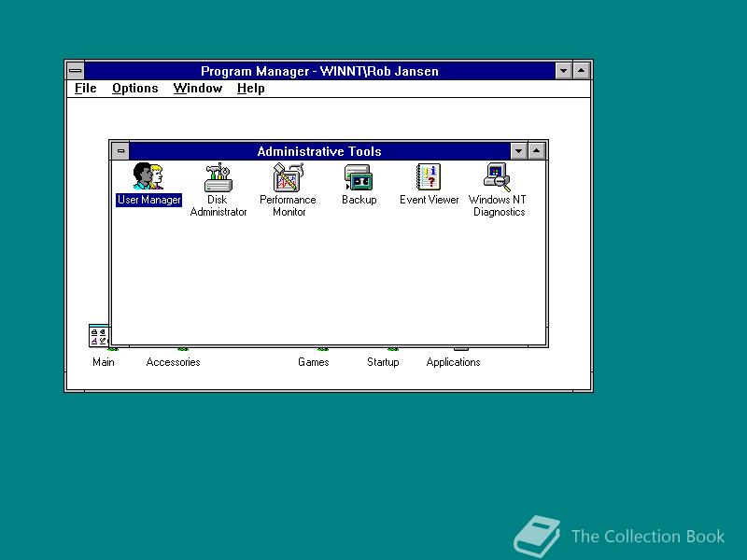Open the Options menu
747x560 pixels.
point(134,88)
